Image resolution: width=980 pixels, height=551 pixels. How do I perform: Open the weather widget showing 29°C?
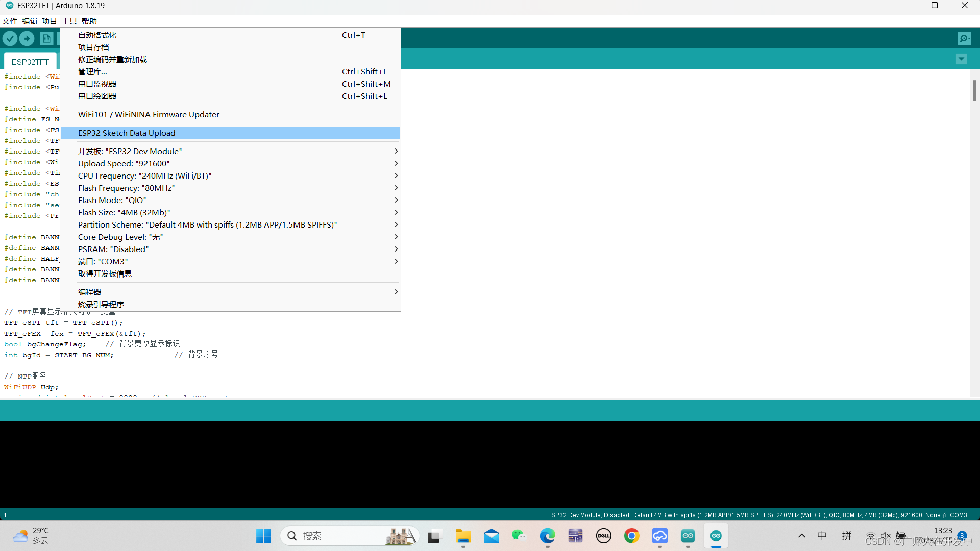(x=31, y=536)
